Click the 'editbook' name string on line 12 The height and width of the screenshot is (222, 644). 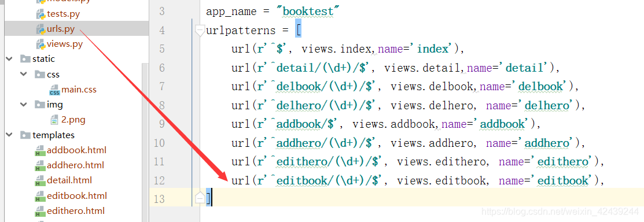click(x=563, y=180)
